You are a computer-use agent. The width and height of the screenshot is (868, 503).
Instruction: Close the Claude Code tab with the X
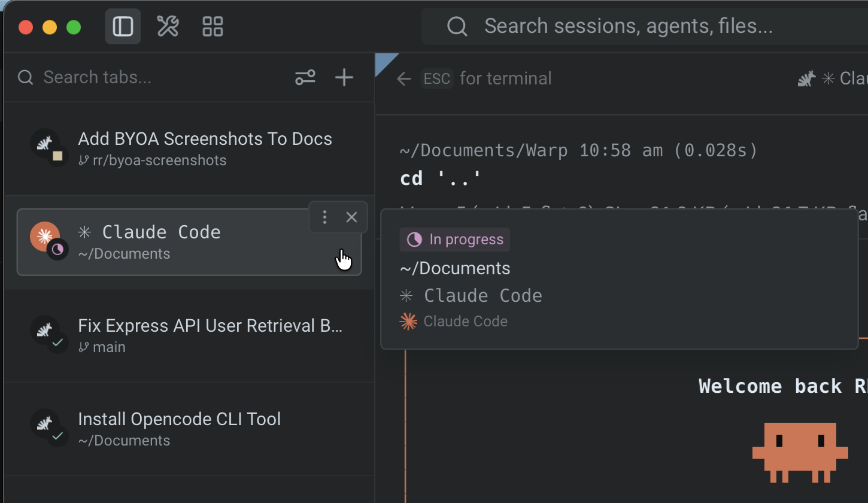(351, 217)
